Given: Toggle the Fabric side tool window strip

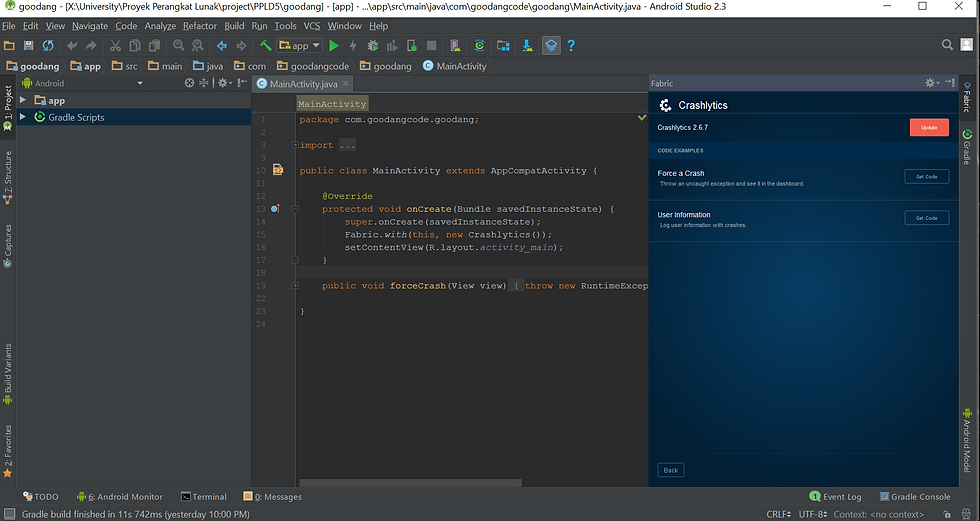Looking at the screenshot, I should tap(967, 97).
